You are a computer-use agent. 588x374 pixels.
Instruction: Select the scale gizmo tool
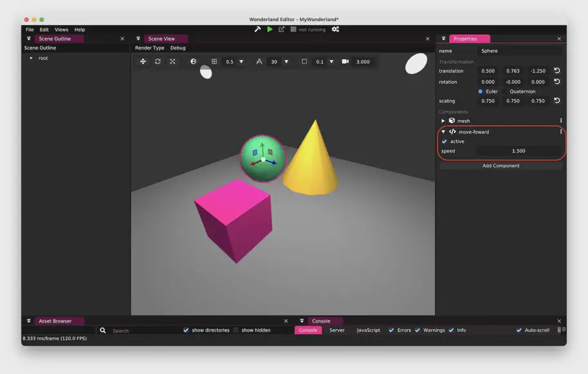[172, 62]
